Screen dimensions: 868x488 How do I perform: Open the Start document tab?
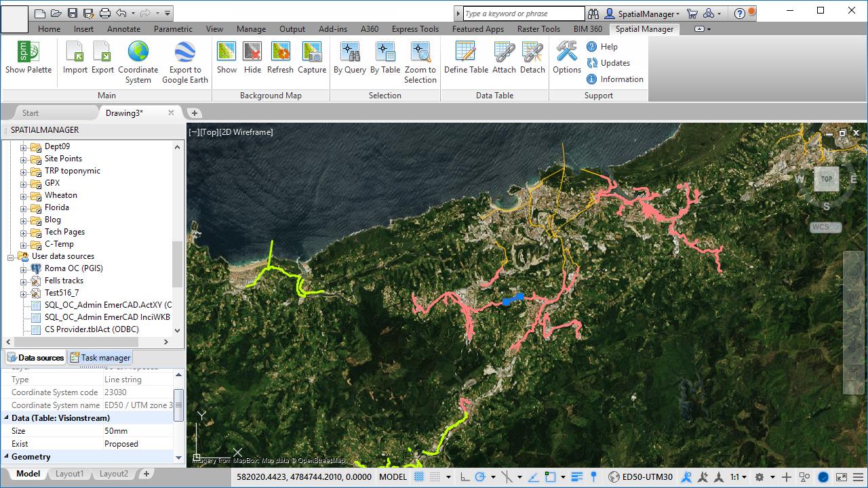31,113
